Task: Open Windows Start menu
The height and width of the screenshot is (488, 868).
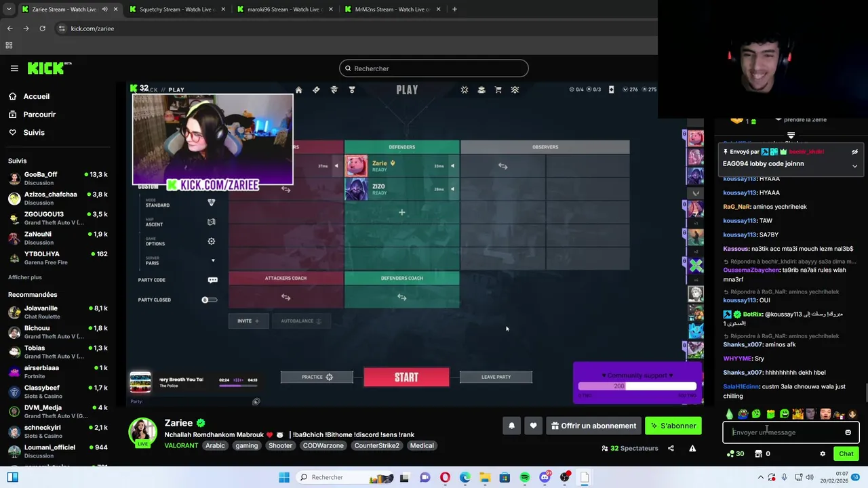Action: pyautogui.click(x=283, y=477)
